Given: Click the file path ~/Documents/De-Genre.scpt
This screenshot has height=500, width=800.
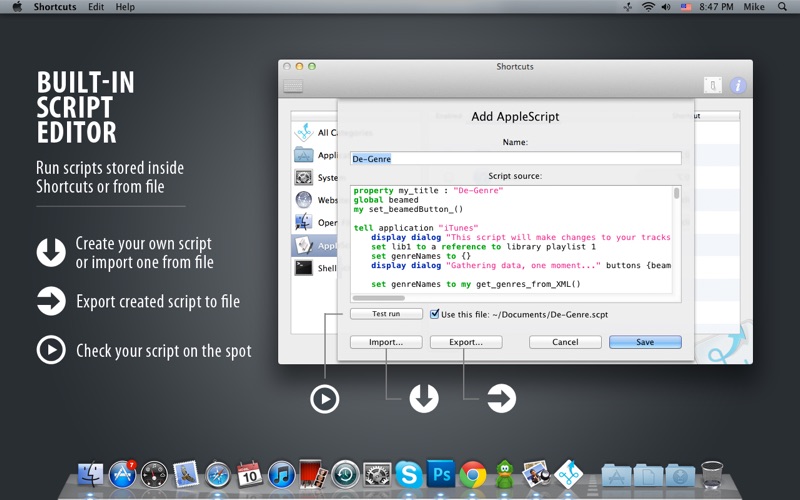Looking at the screenshot, I should click(x=550, y=314).
